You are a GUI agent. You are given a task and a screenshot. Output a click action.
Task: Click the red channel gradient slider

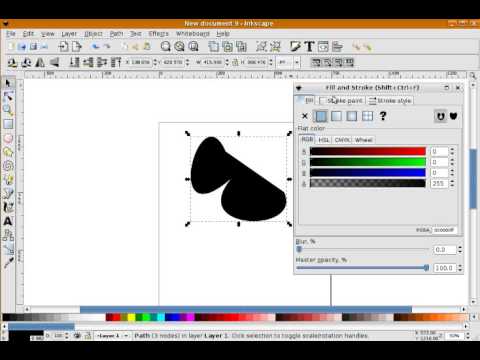tap(368, 151)
